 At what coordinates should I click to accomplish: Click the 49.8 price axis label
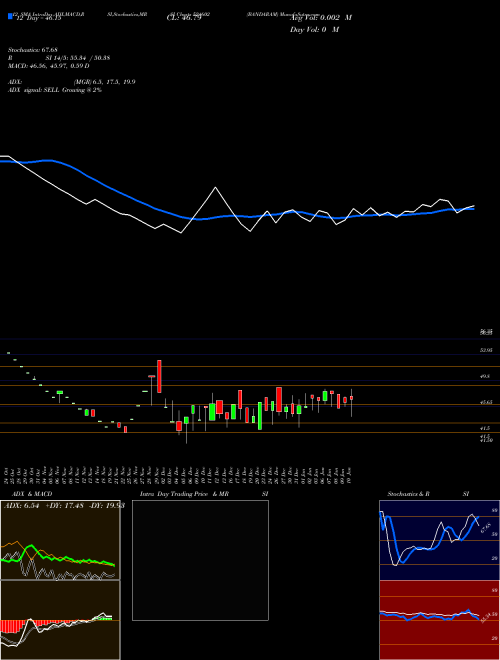point(484,377)
